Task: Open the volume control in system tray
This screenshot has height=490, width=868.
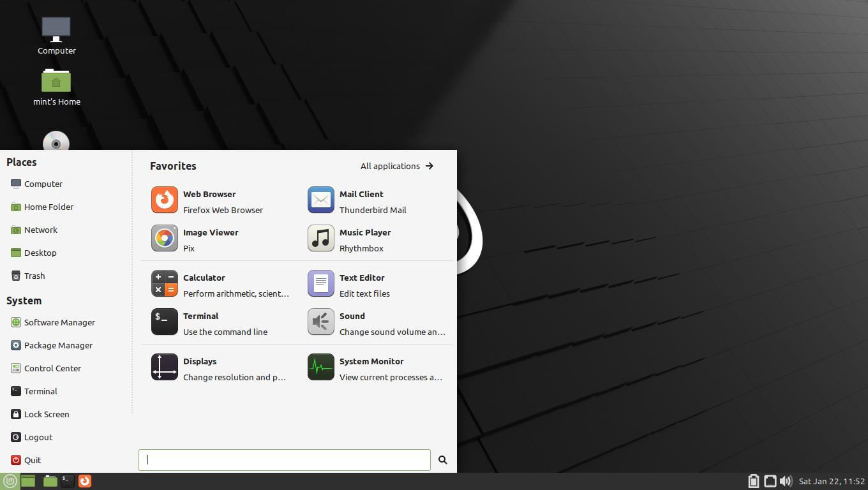Action: pos(786,481)
